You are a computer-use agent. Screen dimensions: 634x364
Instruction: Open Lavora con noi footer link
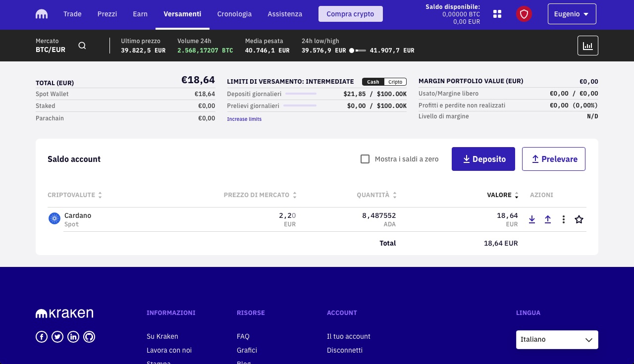169,350
